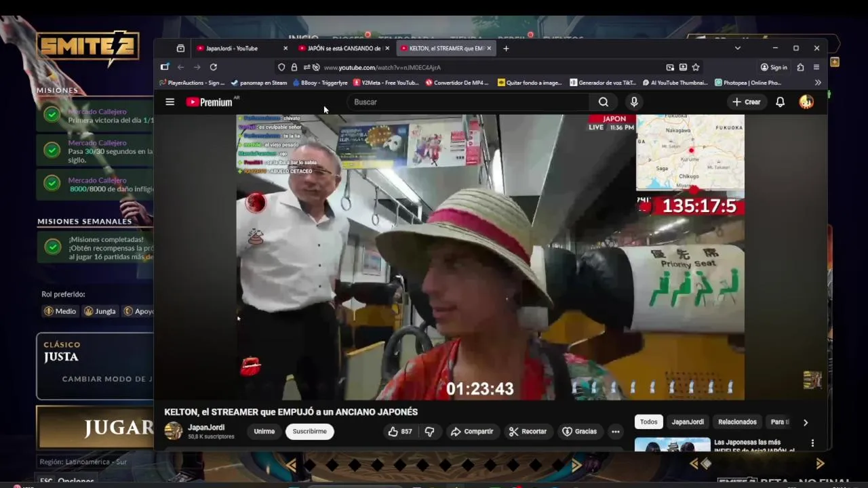Select the JapanJordi filter chip
Viewport: 868px width, 488px height.
(688, 422)
